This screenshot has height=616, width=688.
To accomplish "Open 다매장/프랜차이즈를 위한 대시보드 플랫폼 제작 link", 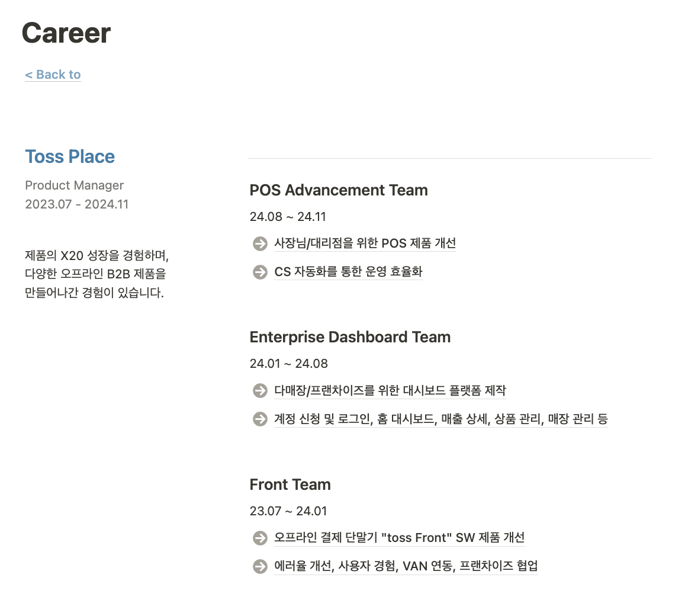I will (390, 390).
